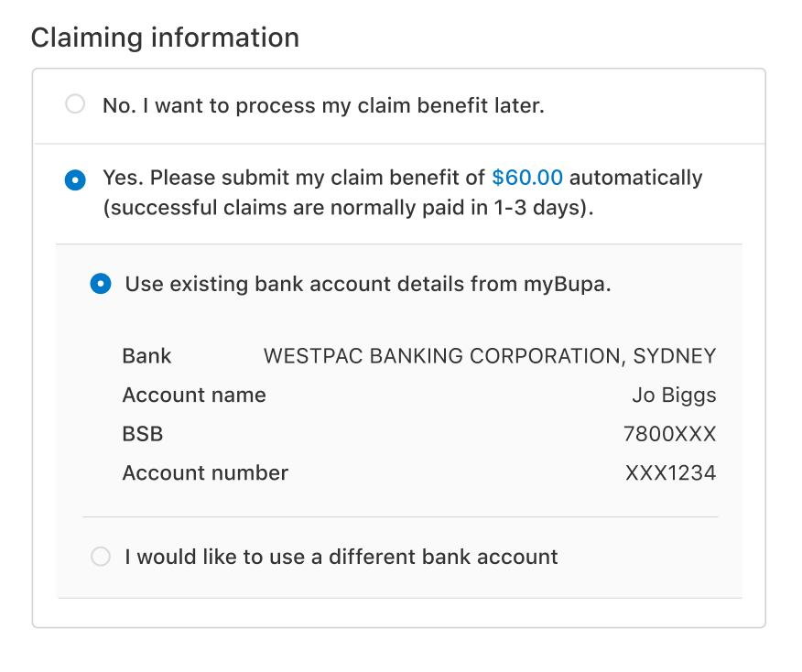Click the Jo Biggs account name value
The width and height of the screenshot is (802, 672).
click(674, 396)
